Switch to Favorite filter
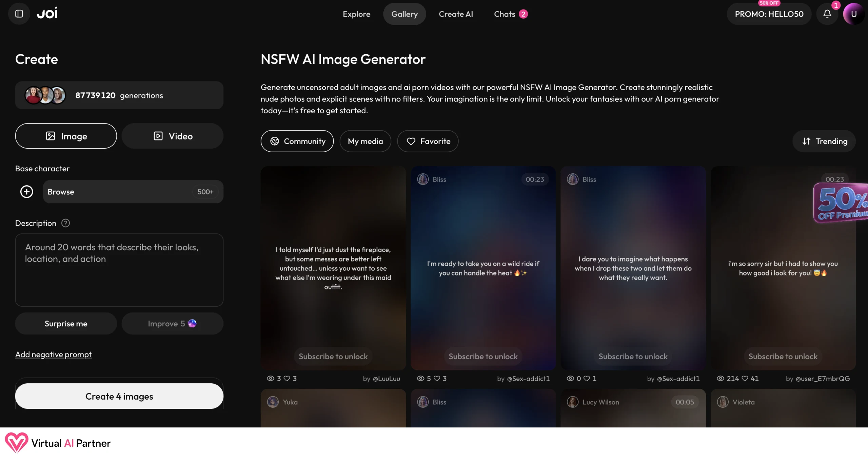Viewport: 868px width, 459px height. tap(428, 141)
